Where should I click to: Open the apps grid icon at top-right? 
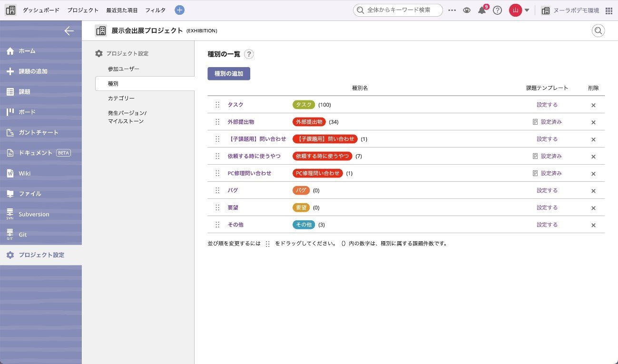coord(609,10)
